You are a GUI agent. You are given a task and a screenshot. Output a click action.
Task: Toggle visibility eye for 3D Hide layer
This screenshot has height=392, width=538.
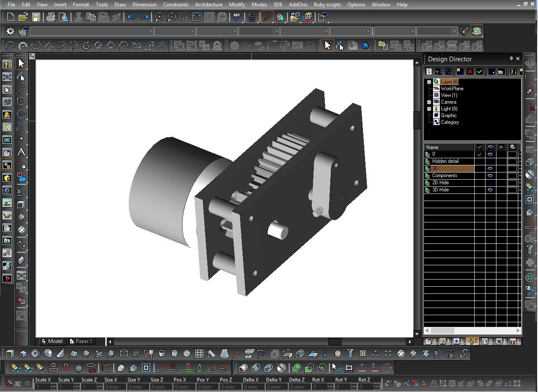click(490, 190)
